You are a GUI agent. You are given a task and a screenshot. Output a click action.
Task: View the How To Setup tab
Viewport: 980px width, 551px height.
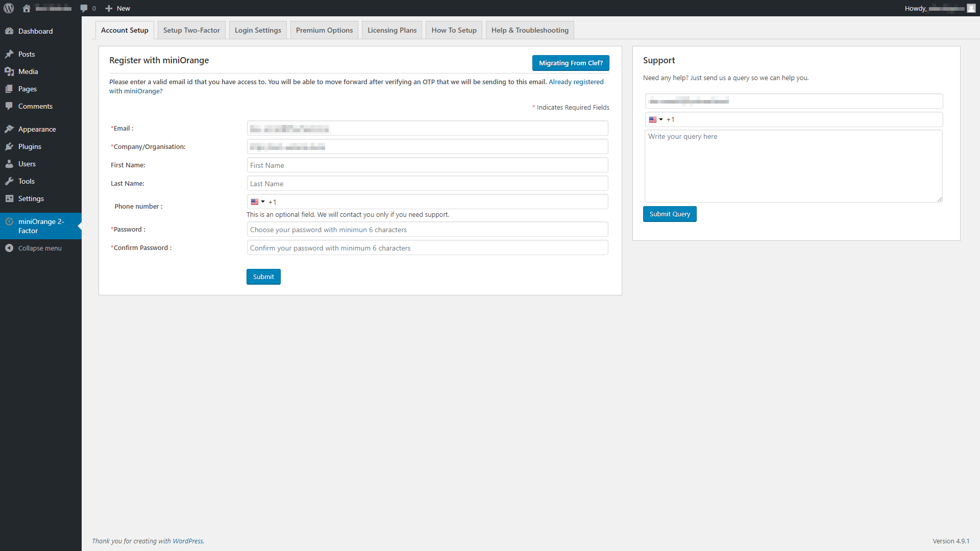(454, 30)
